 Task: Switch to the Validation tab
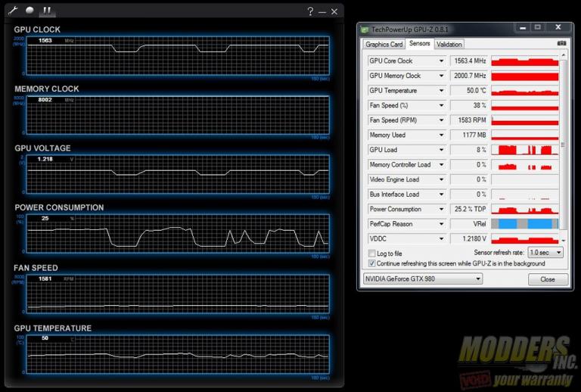coord(449,44)
